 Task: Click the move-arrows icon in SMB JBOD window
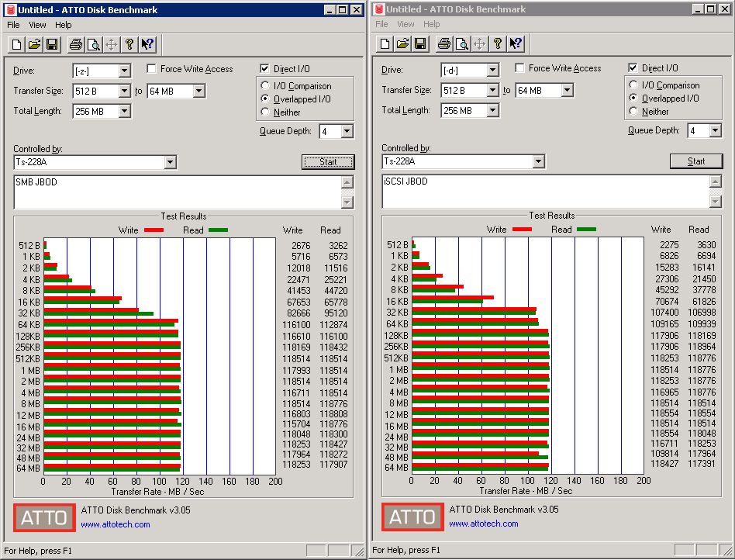pyautogui.click(x=111, y=44)
